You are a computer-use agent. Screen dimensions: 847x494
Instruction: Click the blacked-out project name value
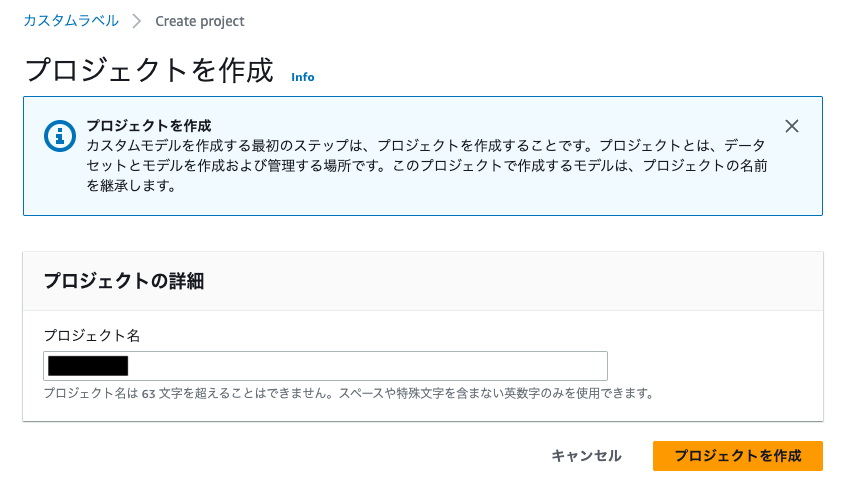[x=88, y=366]
